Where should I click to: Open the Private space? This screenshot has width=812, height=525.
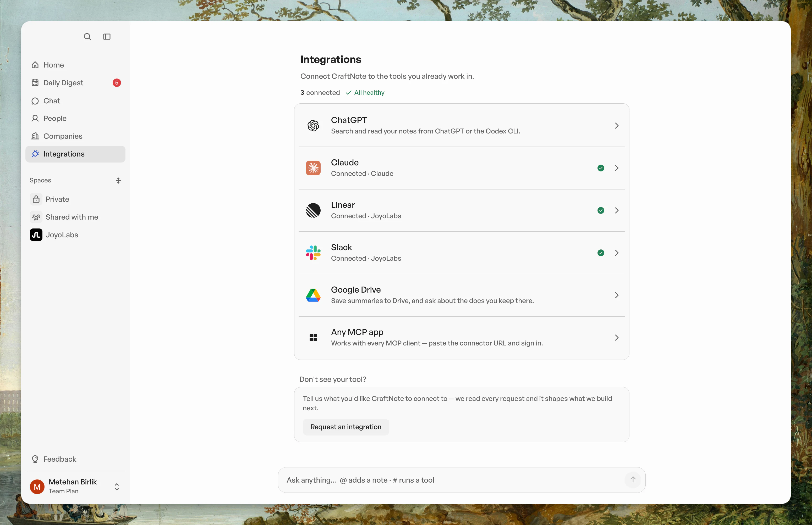click(x=75, y=199)
